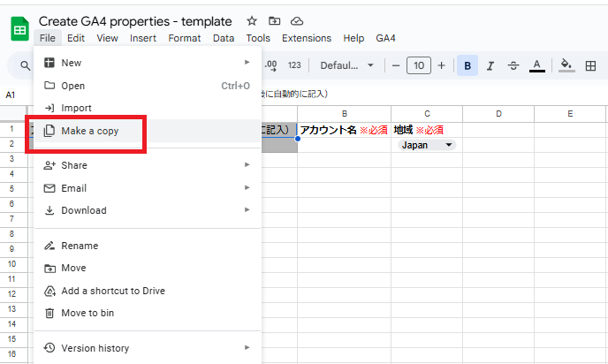Toggle strikethrough formatting
This screenshot has height=364, width=608.
(513, 65)
